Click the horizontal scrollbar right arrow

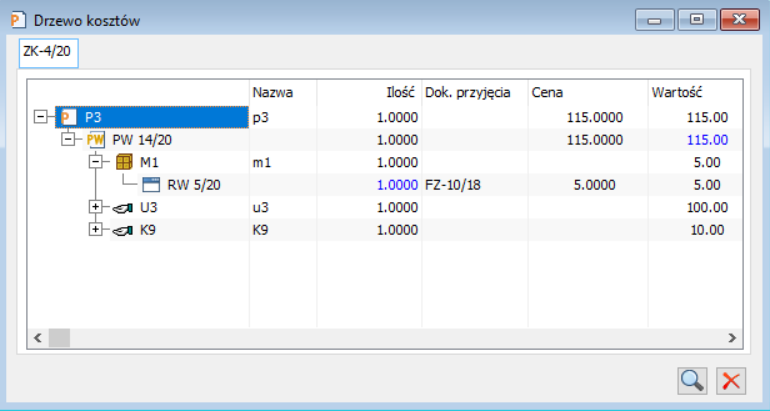732,338
